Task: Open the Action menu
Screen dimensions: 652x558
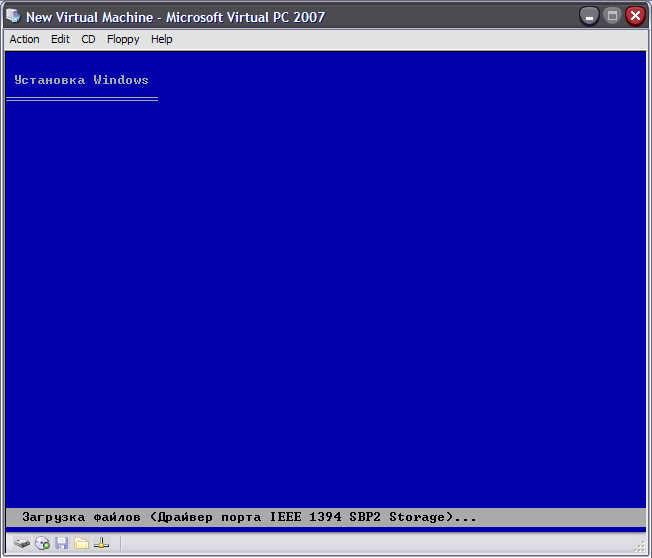Action: point(25,40)
